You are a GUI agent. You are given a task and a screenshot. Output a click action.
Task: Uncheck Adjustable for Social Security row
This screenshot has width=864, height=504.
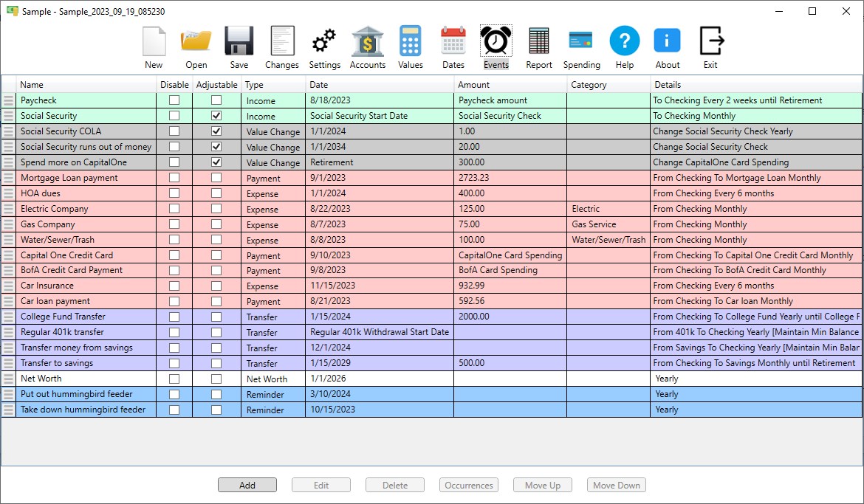click(x=216, y=116)
